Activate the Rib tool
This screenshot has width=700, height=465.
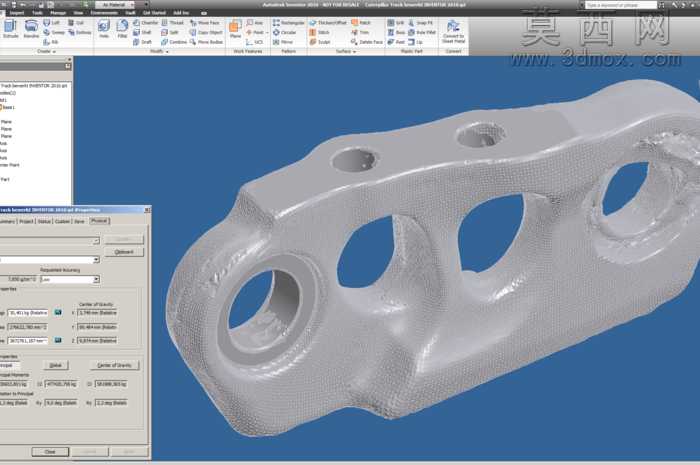pyautogui.click(x=51, y=42)
